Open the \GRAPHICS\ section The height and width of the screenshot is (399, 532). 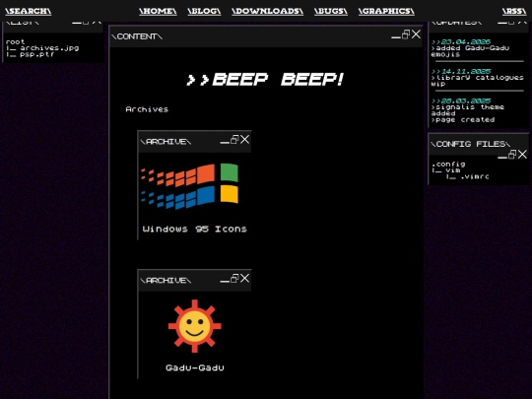point(386,11)
